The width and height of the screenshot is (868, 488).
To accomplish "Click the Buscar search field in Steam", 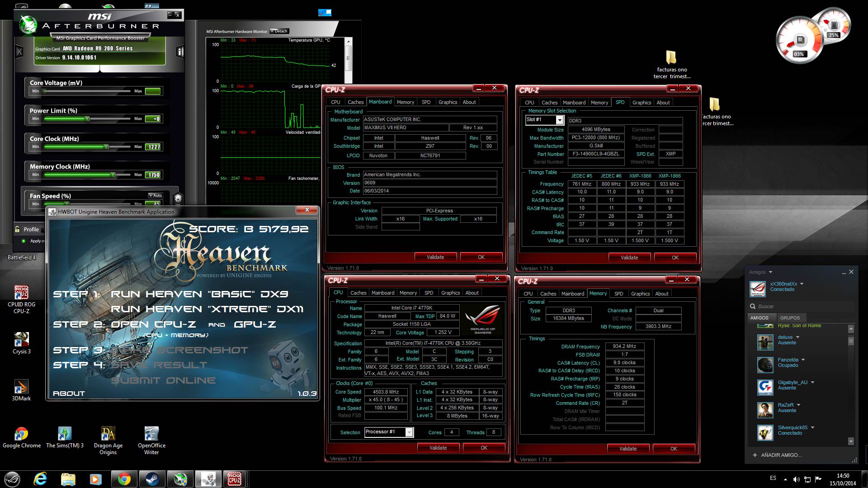I will 800,306.
